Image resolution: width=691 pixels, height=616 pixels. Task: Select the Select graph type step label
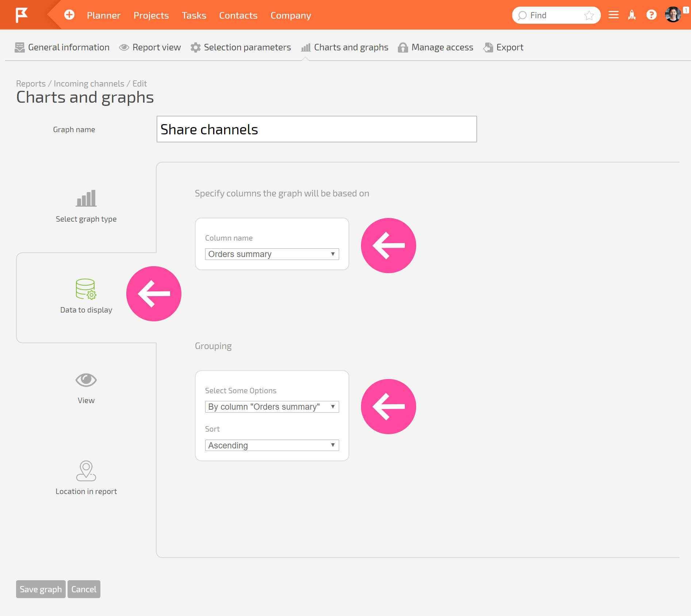(86, 219)
